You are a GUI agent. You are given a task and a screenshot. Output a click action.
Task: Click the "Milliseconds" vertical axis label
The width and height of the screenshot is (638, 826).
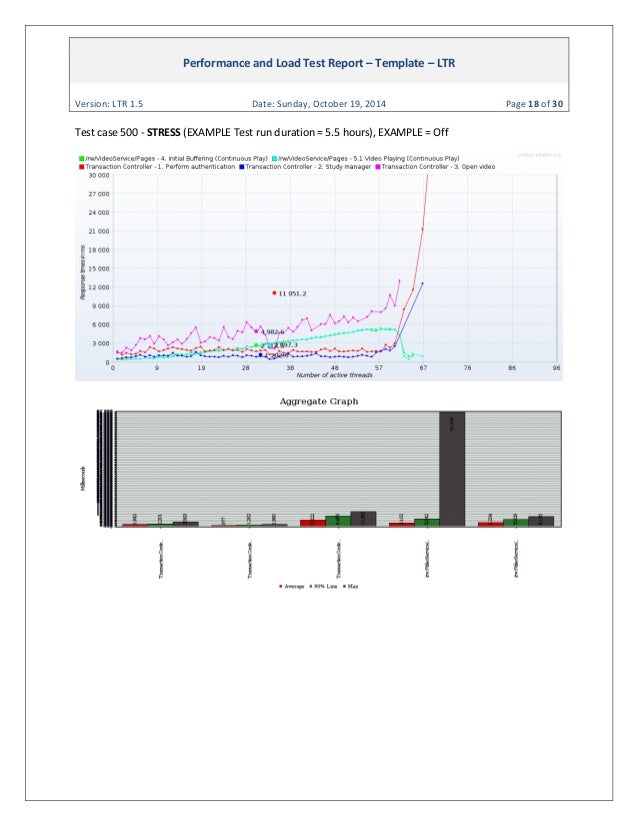tap(83, 479)
